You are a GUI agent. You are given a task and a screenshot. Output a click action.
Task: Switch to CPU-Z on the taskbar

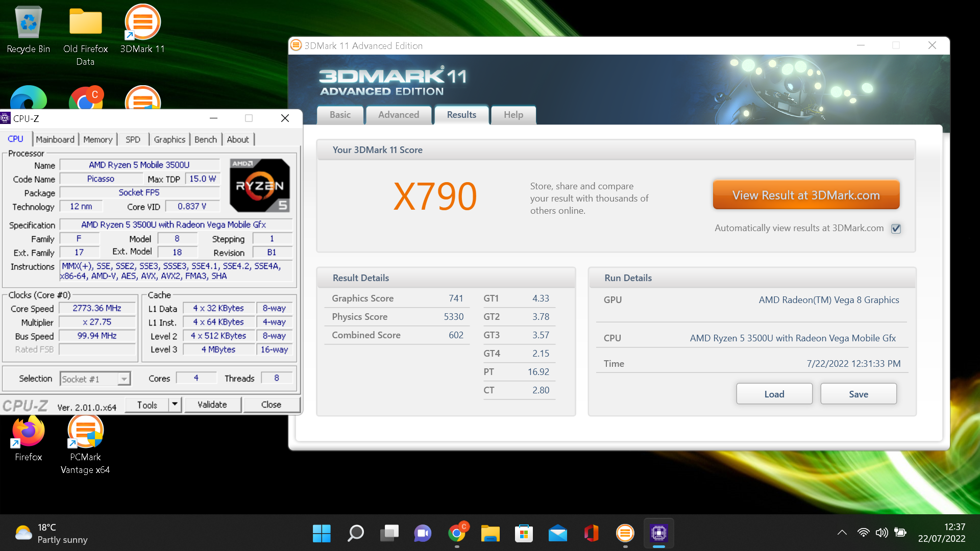(x=658, y=533)
